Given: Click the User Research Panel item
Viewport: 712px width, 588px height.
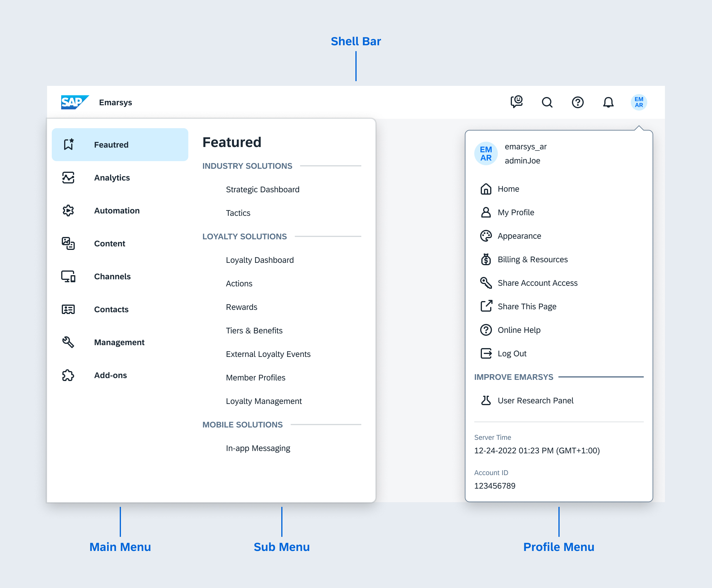Looking at the screenshot, I should [535, 401].
